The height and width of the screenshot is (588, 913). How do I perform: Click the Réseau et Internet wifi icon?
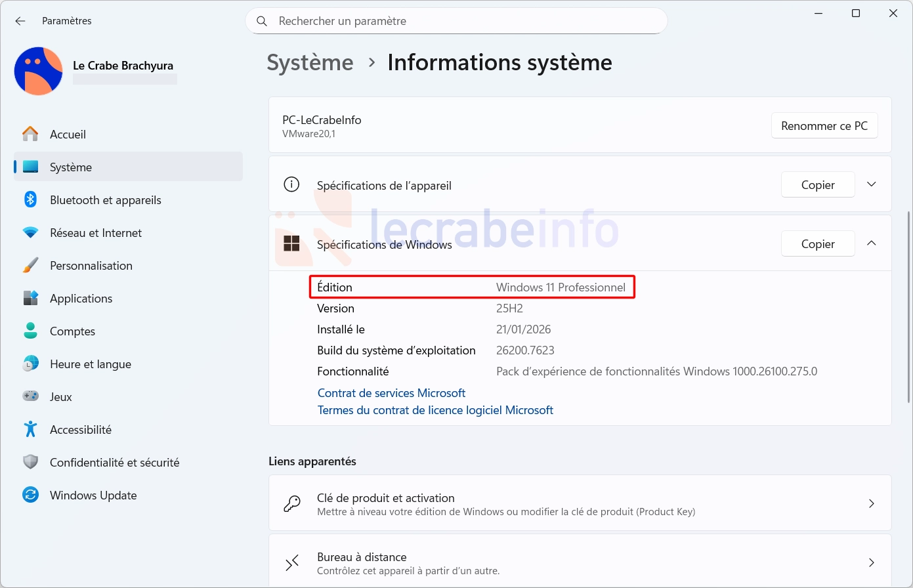tap(30, 233)
